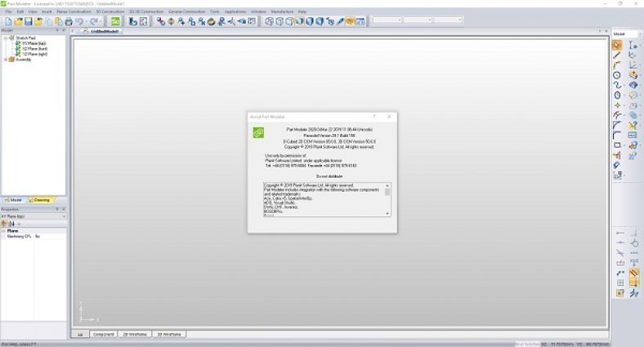Select the 2D Wireframe view tab
The width and height of the screenshot is (644, 347).
point(135,334)
